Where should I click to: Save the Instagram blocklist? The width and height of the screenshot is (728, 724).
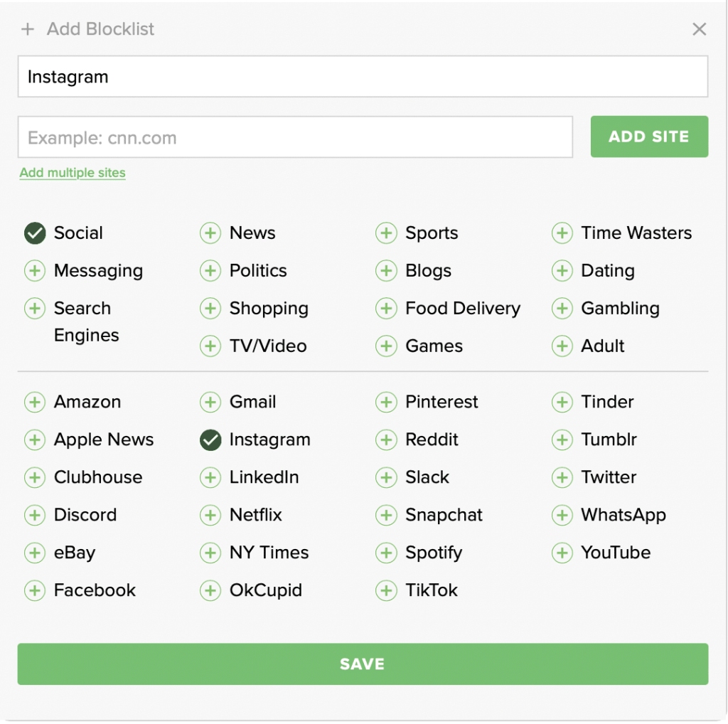point(363,664)
